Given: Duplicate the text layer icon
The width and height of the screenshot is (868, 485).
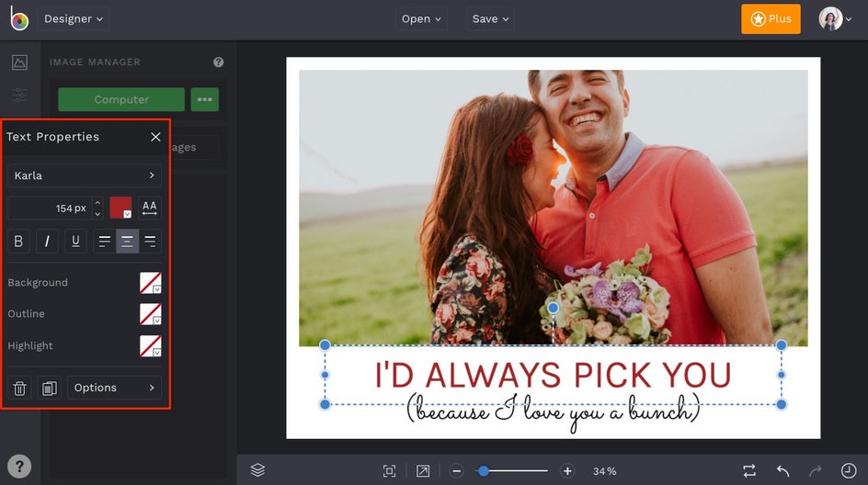Looking at the screenshot, I should 50,388.
